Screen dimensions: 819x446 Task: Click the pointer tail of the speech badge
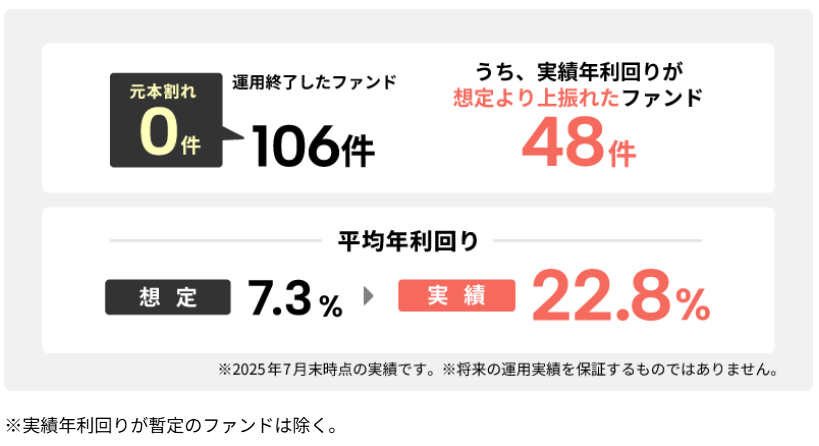pos(233,136)
